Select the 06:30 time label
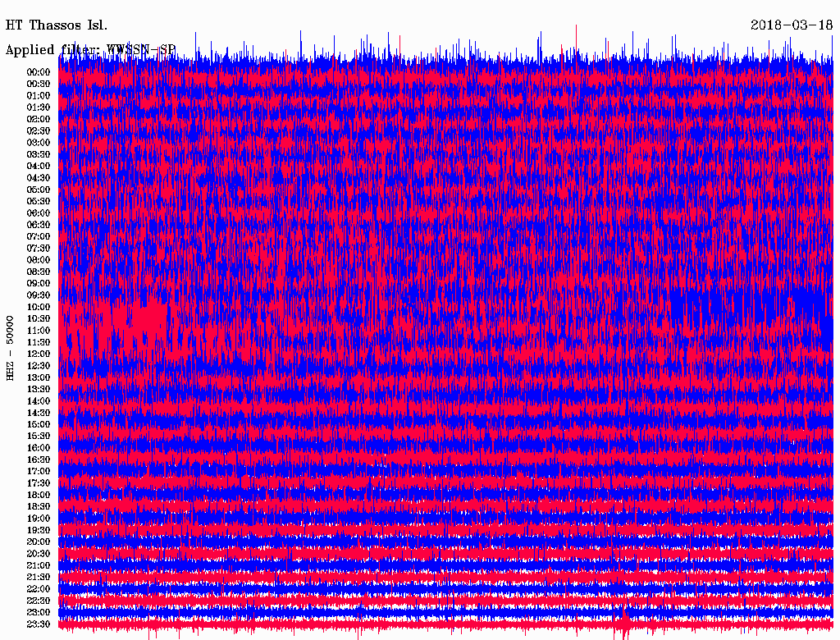Screen dimensions: 840x640 (x=39, y=225)
